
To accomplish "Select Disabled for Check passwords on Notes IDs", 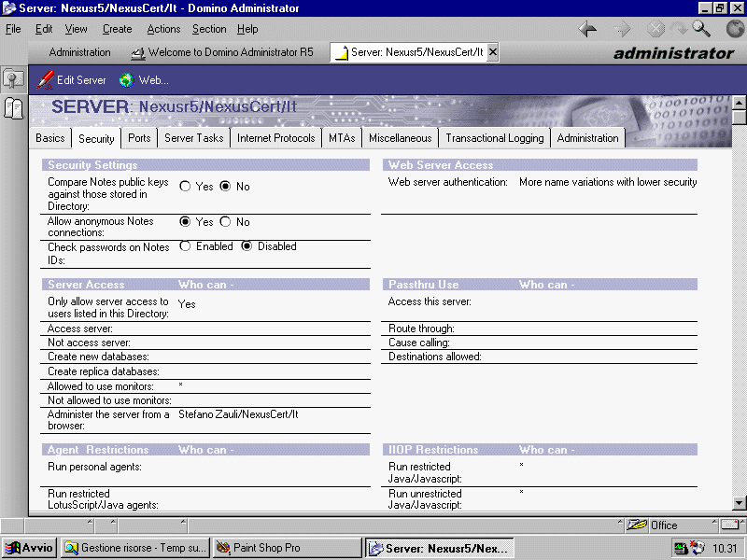I will 247,246.
